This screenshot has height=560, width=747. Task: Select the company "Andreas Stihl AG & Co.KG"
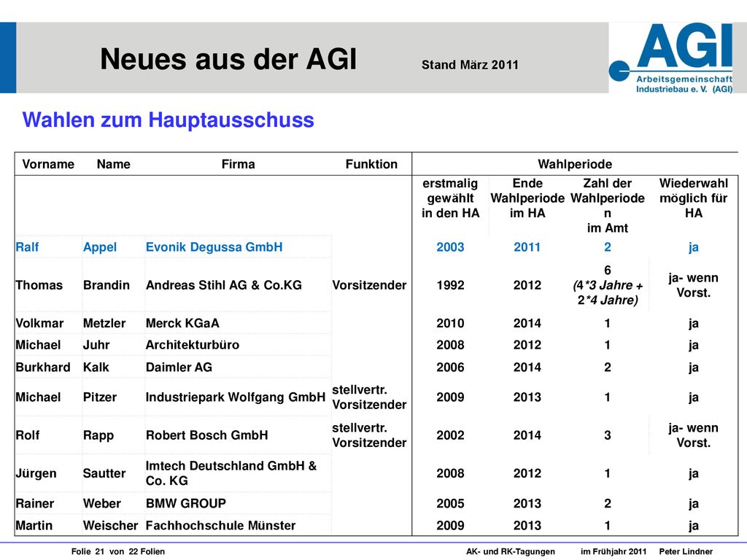(224, 285)
